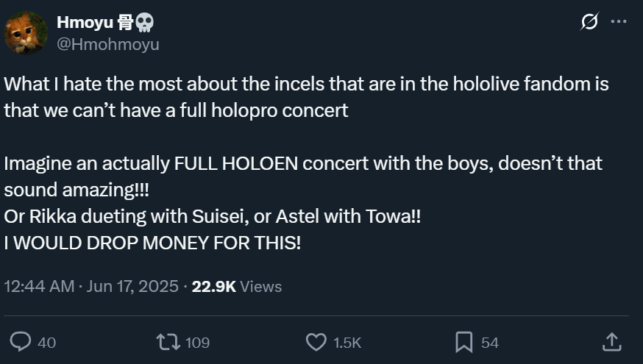Bookmark this post with the bookmark icon

click(x=463, y=341)
